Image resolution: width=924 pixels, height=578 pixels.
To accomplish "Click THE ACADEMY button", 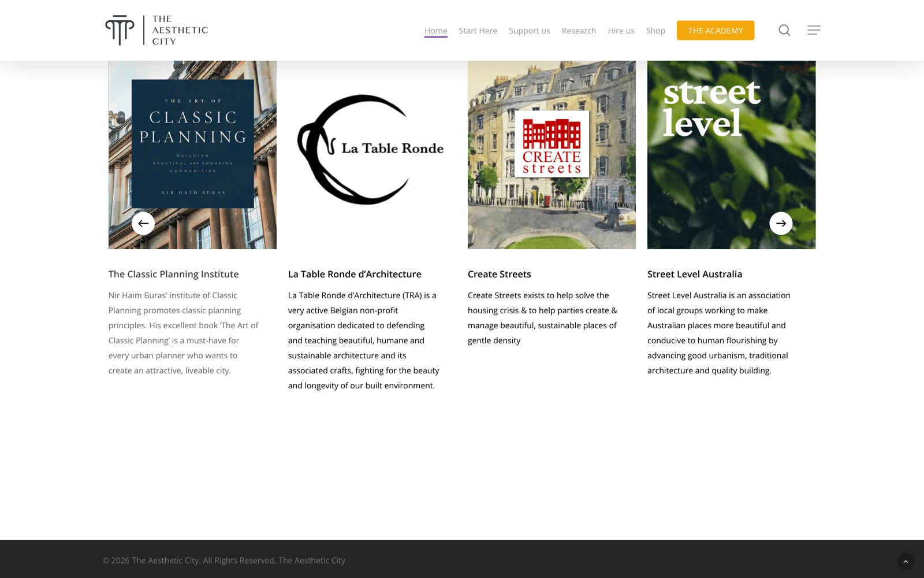I will tap(716, 31).
